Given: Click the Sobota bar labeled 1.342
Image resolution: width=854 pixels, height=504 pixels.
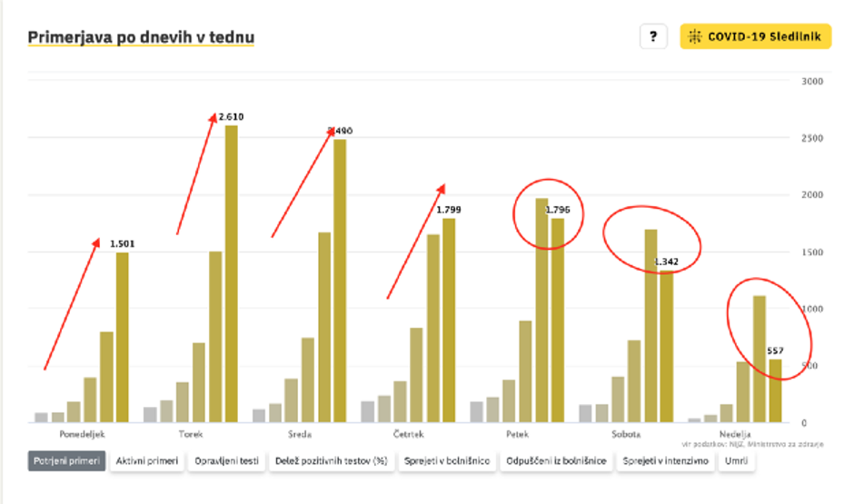Looking at the screenshot, I should (x=667, y=346).
